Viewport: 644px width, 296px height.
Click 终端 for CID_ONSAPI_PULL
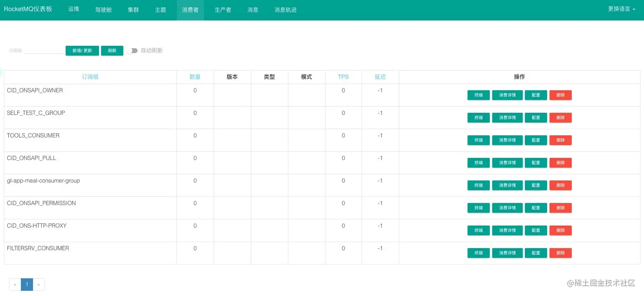pos(479,163)
